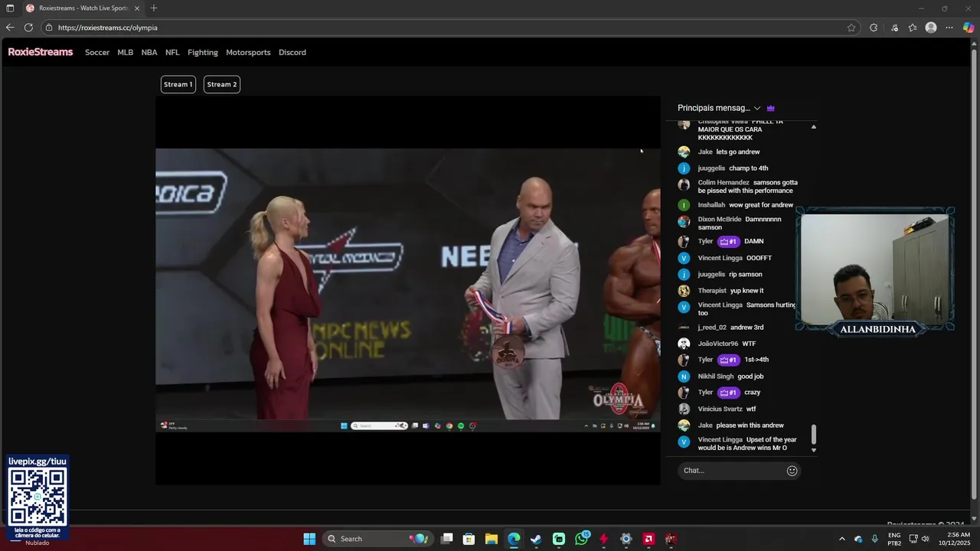Open File Explorer from the taskbar

point(492,539)
